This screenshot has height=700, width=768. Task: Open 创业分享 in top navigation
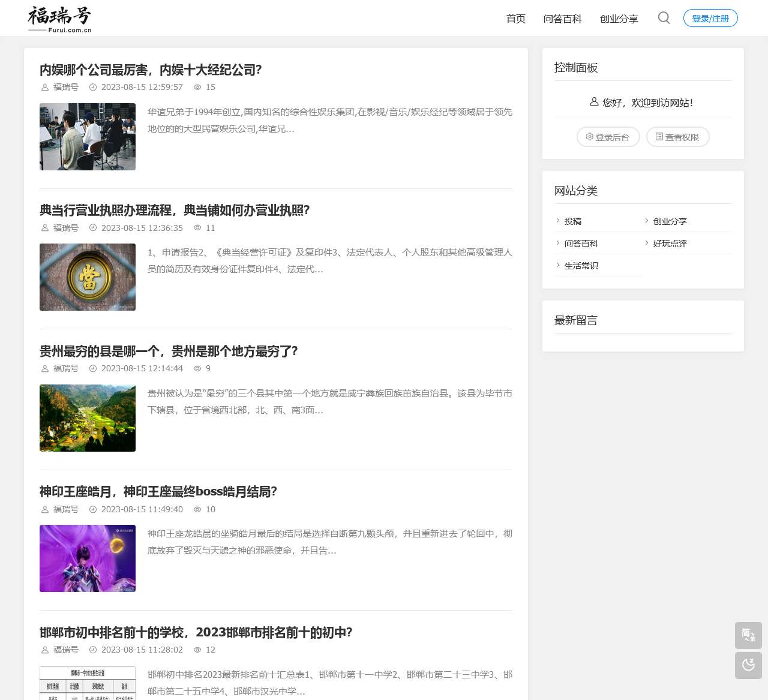tap(619, 19)
